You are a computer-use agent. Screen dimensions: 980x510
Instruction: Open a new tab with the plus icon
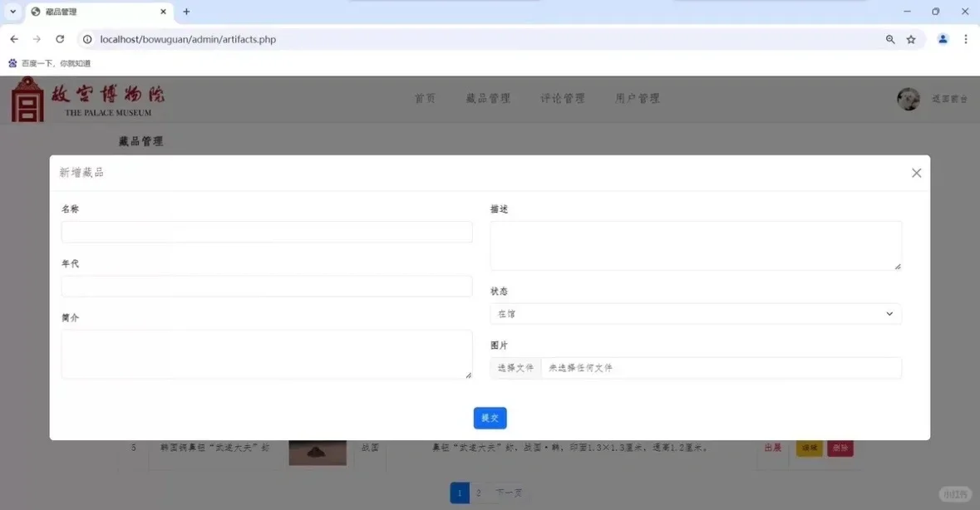[186, 12]
